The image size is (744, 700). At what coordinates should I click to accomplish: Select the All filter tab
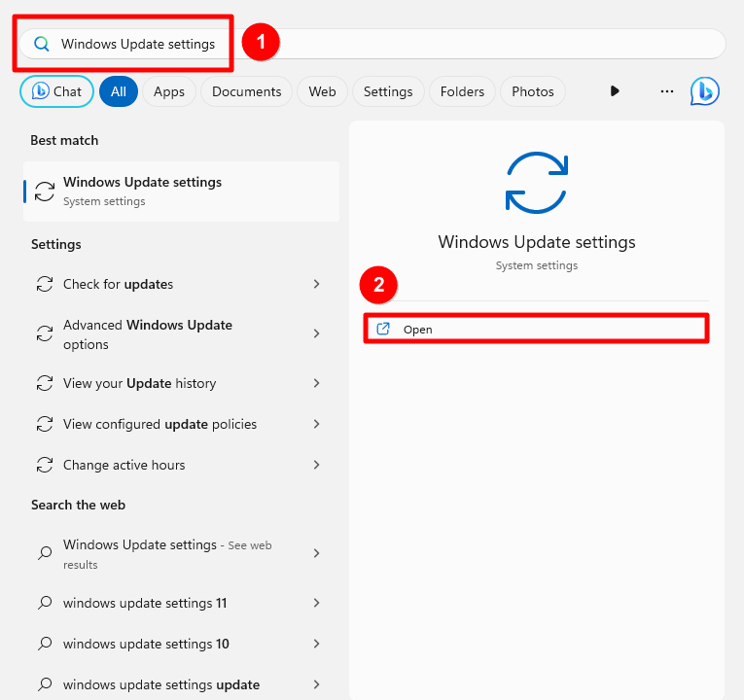pos(119,91)
